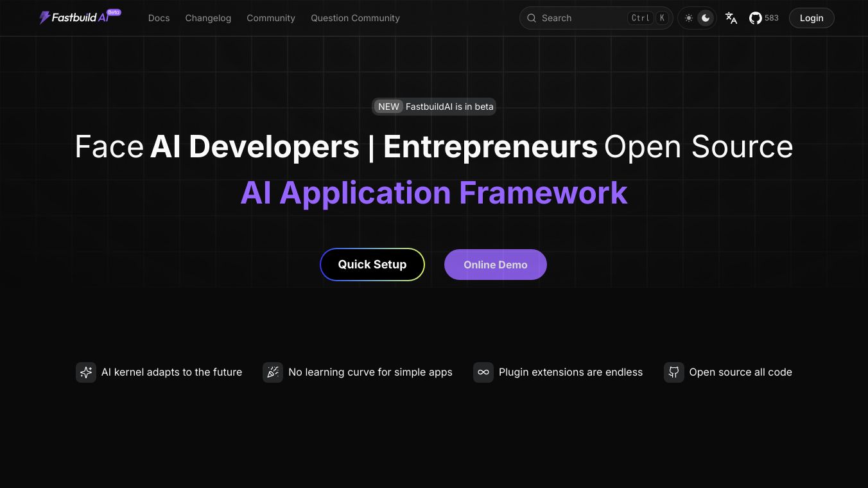Select 'AI kernel adapts to the future' text
This screenshot has width=868, height=488.
(x=172, y=372)
